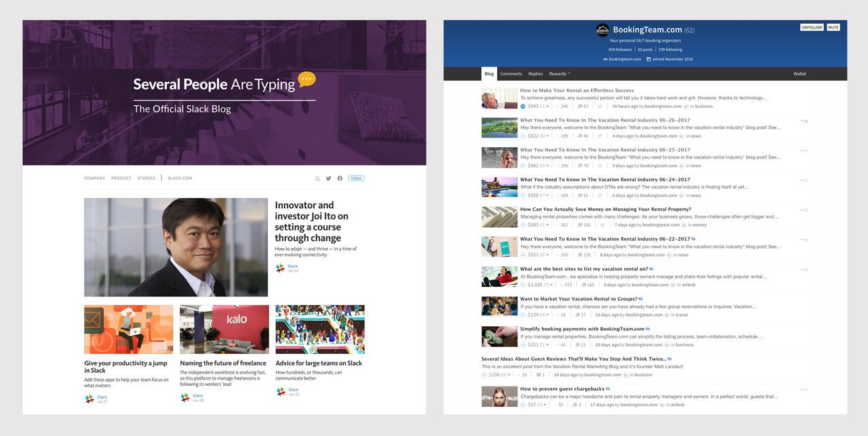Open STORIES section of Slack blog
868x436 pixels.
(146, 178)
